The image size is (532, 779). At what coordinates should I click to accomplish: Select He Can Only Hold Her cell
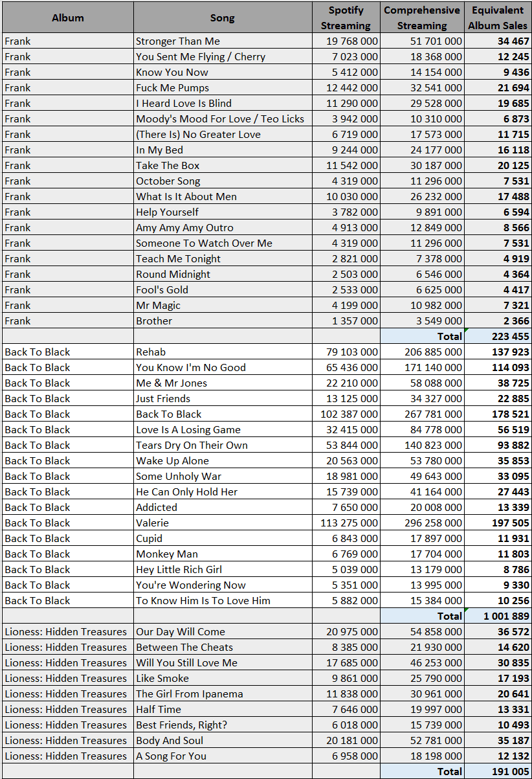coord(223,491)
